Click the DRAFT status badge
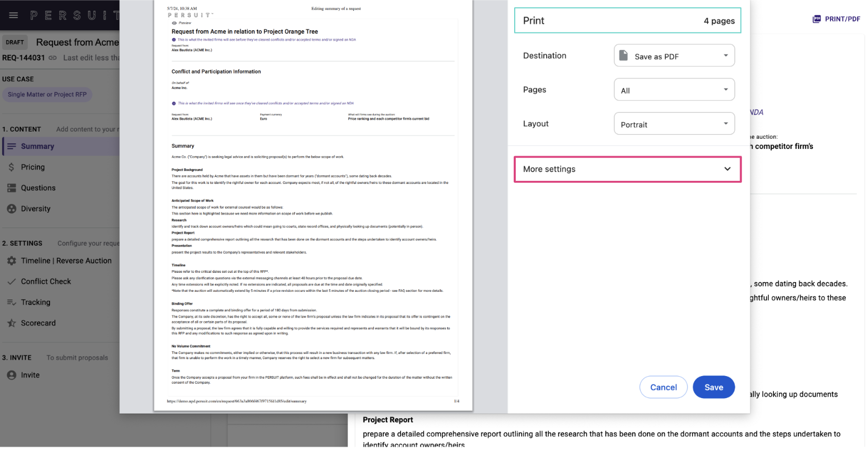The image size is (868, 449). pyautogui.click(x=15, y=43)
